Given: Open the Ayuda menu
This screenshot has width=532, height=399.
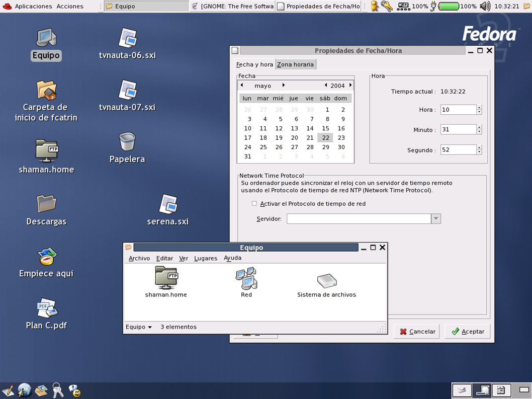Looking at the screenshot, I should (232, 258).
